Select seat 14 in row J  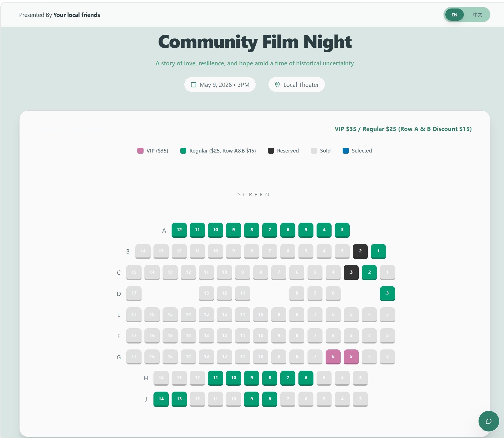(x=161, y=399)
